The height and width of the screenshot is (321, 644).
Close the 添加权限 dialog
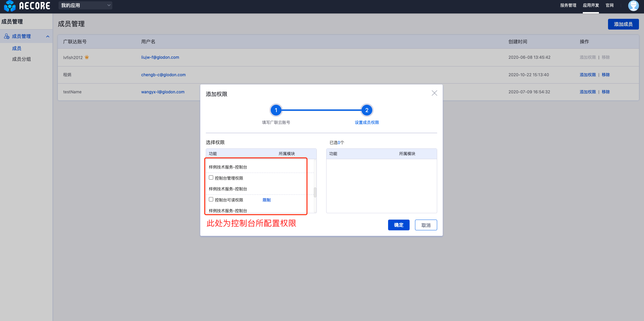(x=434, y=93)
